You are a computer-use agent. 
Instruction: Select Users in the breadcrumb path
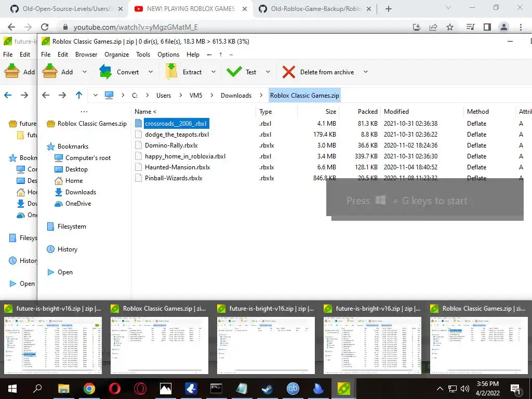tap(164, 96)
